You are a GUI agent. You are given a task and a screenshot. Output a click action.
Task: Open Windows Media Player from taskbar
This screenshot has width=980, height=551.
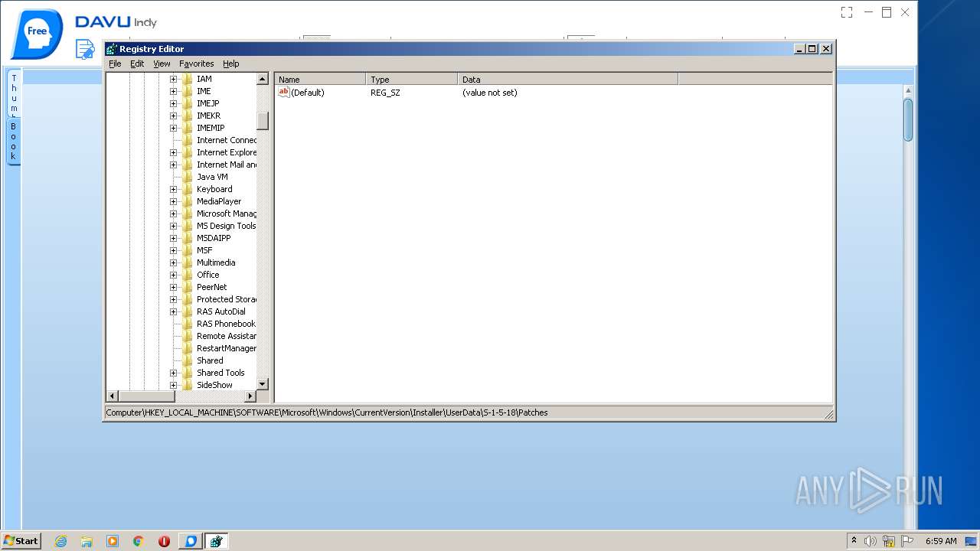113,541
